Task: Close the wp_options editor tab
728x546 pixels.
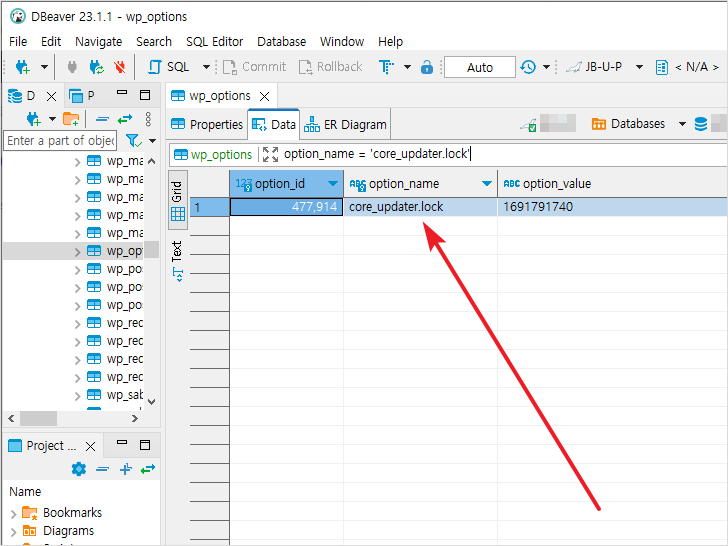Action: [265, 97]
